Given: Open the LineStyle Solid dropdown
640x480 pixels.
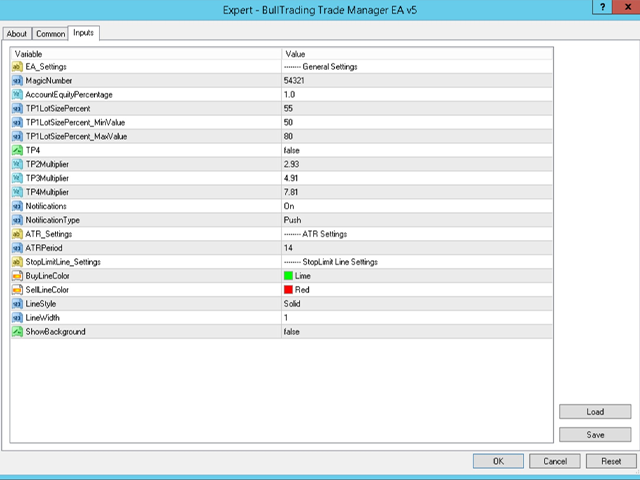Looking at the screenshot, I should (417, 304).
